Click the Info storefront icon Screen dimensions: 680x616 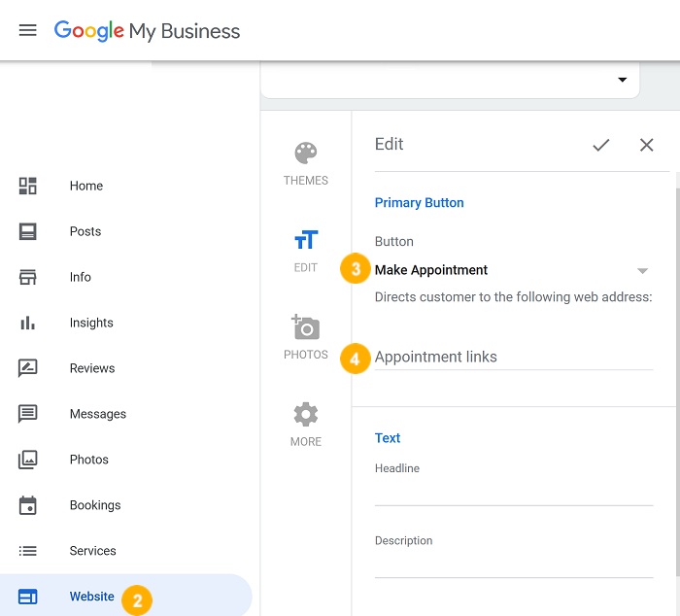[x=28, y=277]
